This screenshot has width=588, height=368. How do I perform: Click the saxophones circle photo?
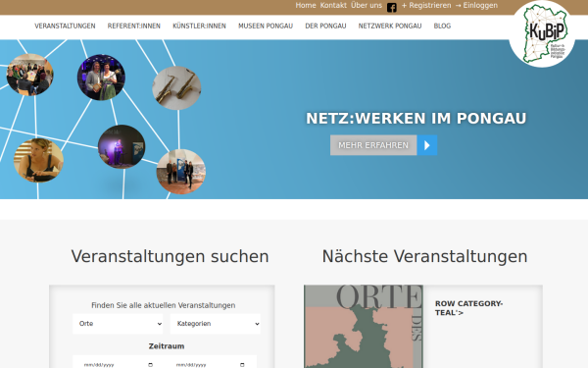tap(176, 88)
